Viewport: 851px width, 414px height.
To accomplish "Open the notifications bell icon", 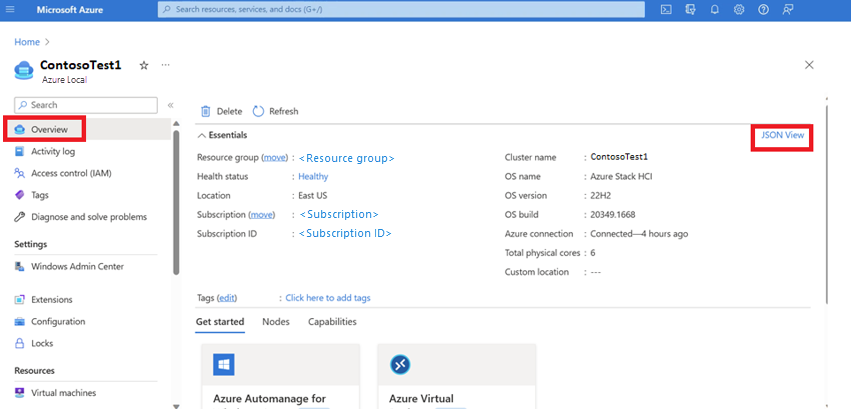I will click(715, 9).
